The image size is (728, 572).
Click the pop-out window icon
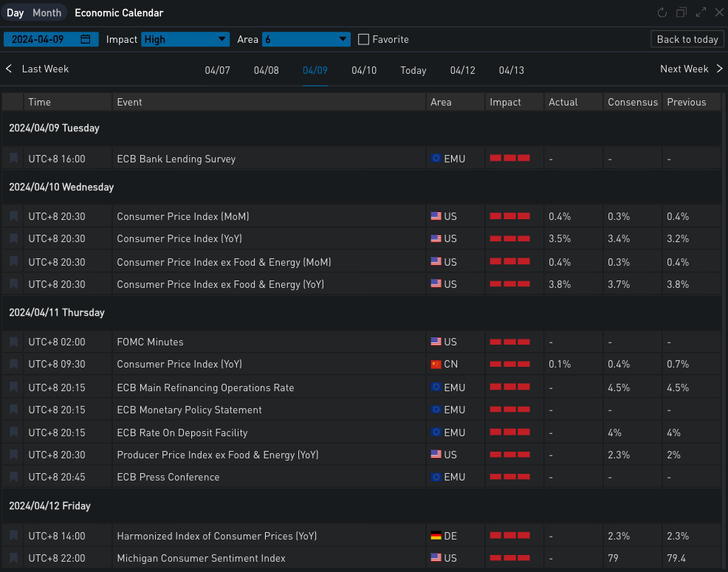(681, 13)
